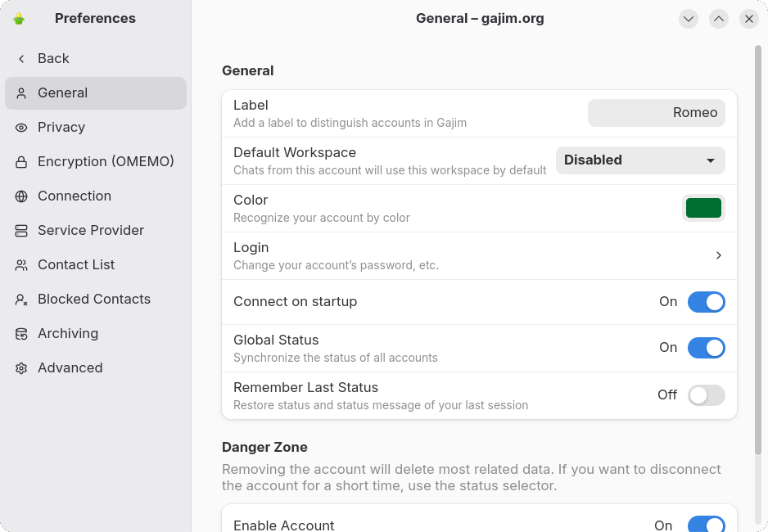Enable Remember Last Status switch
Viewport: 768px width, 532px height.
(x=706, y=395)
